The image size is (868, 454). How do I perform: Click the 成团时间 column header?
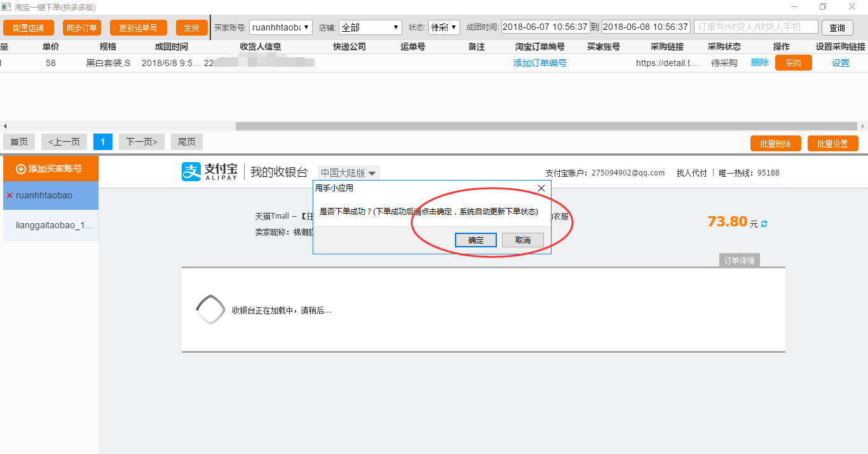tap(172, 47)
